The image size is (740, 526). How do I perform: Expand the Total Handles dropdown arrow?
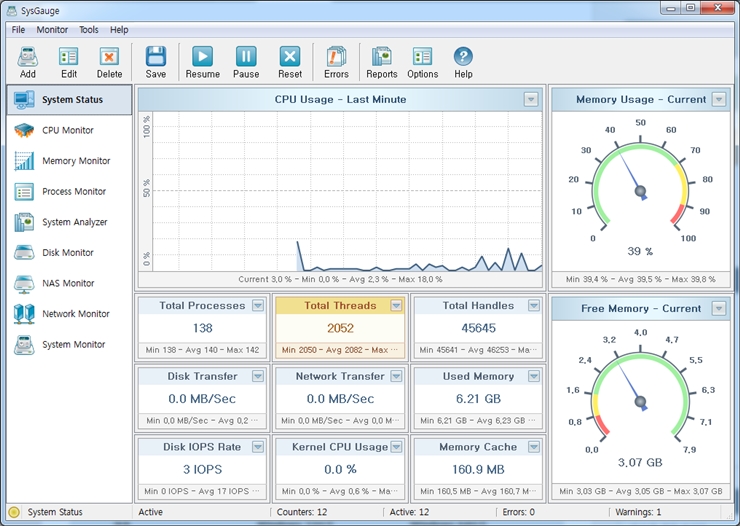coord(534,306)
